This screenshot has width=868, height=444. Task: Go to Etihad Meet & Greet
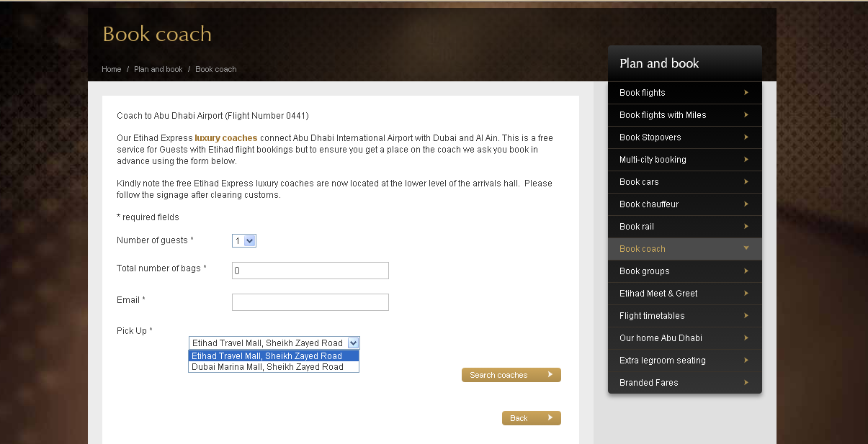click(684, 294)
